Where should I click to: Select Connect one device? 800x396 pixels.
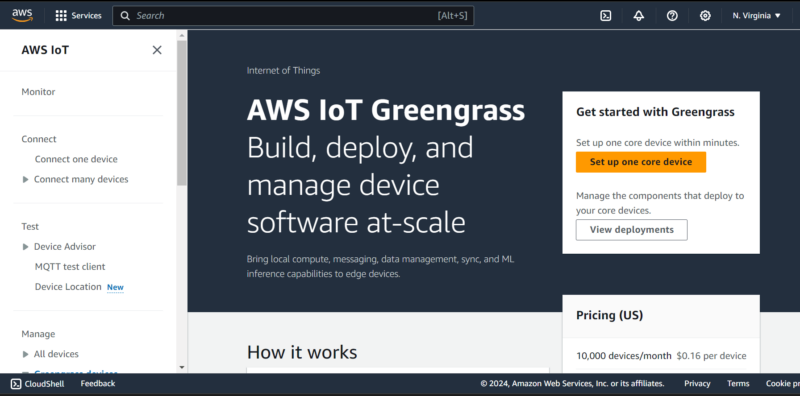pos(76,159)
